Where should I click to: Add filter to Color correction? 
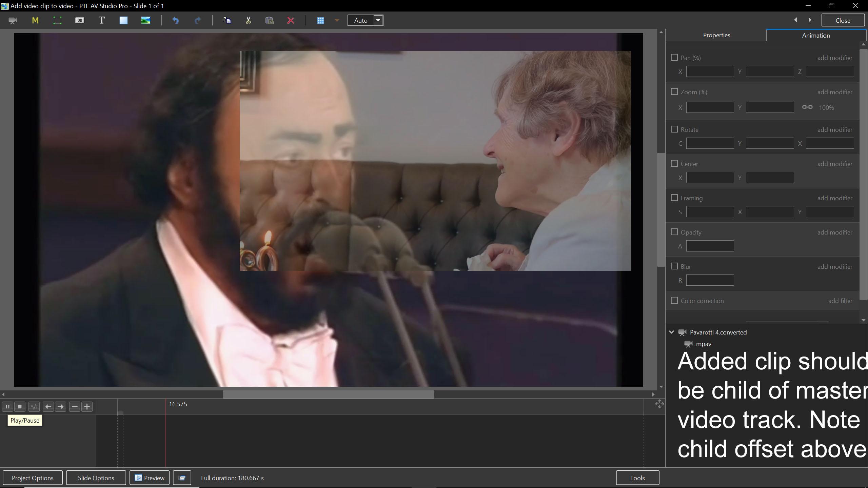tap(840, 301)
